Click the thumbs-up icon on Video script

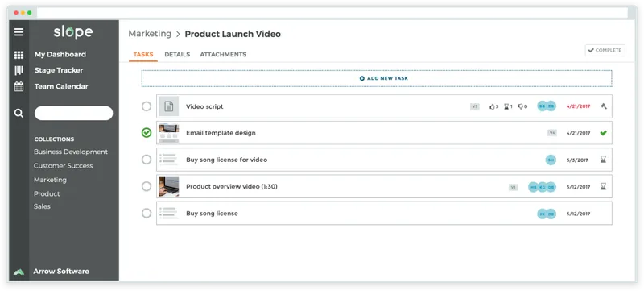point(492,106)
